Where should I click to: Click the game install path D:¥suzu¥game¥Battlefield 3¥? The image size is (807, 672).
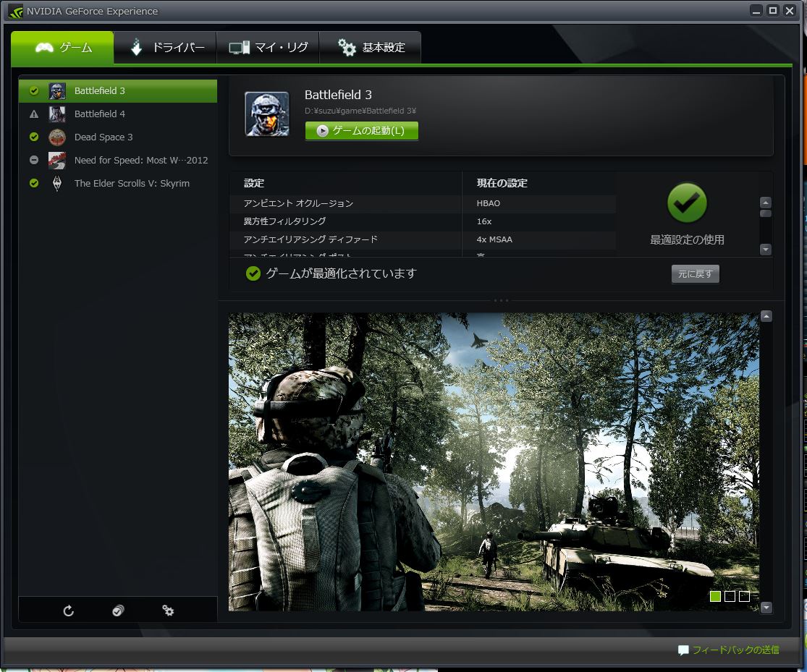click(x=360, y=111)
